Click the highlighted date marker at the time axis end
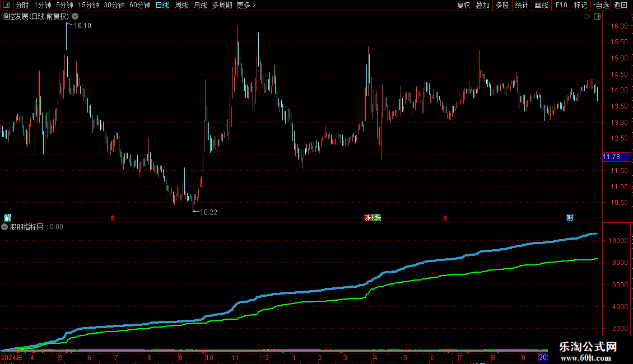Image resolution: width=633 pixels, height=364 pixels. coord(543,357)
